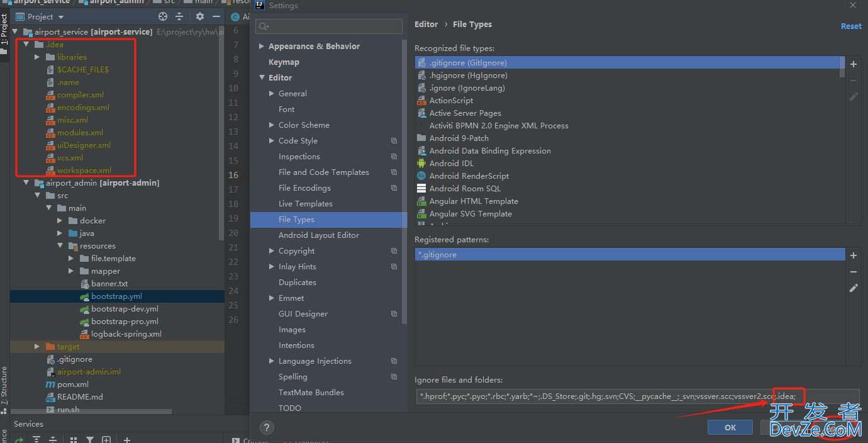
Task: Collapse the .idea folder
Action: click(x=26, y=45)
